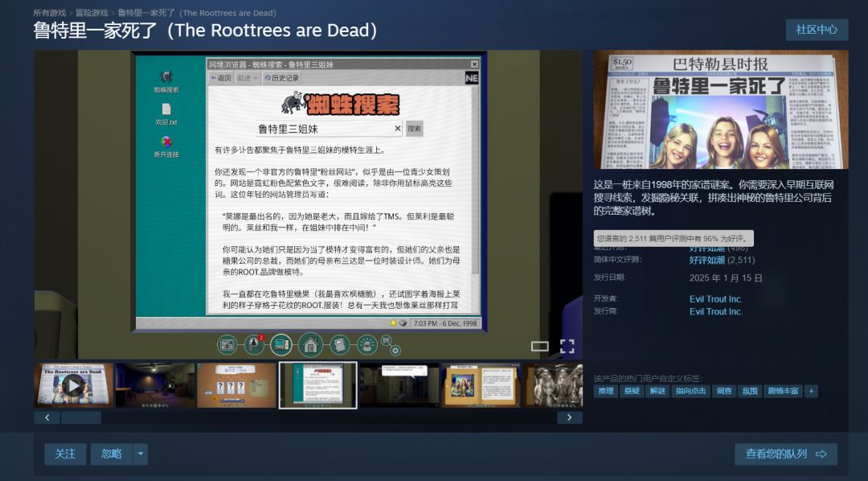This screenshot has width=868, height=481.
Task: Click the 欢迎.txt file icon in screenshot
Action: click(x=166, y=114)
